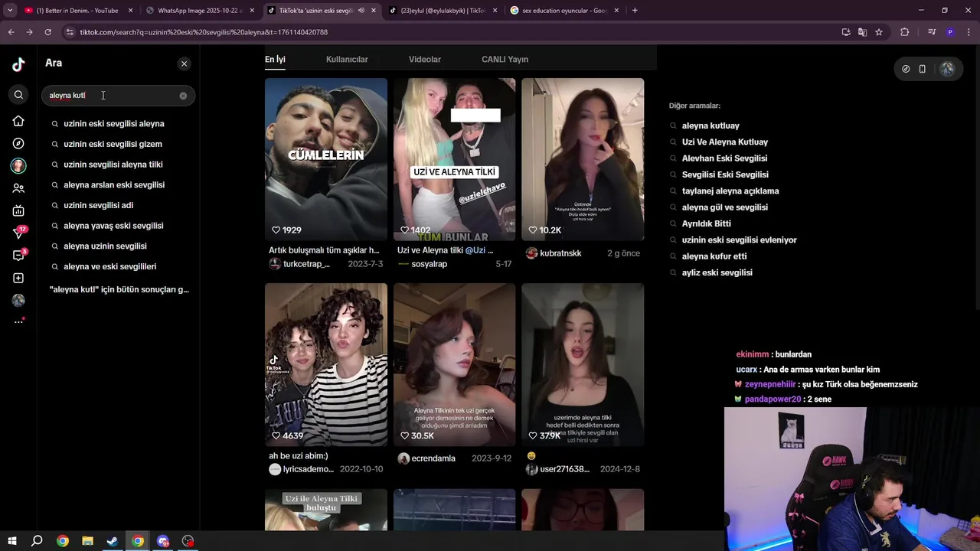Search related term 'taylanej aleyna açıklama'
This screenshot has width=980, height=551.
tap(730, 191)
